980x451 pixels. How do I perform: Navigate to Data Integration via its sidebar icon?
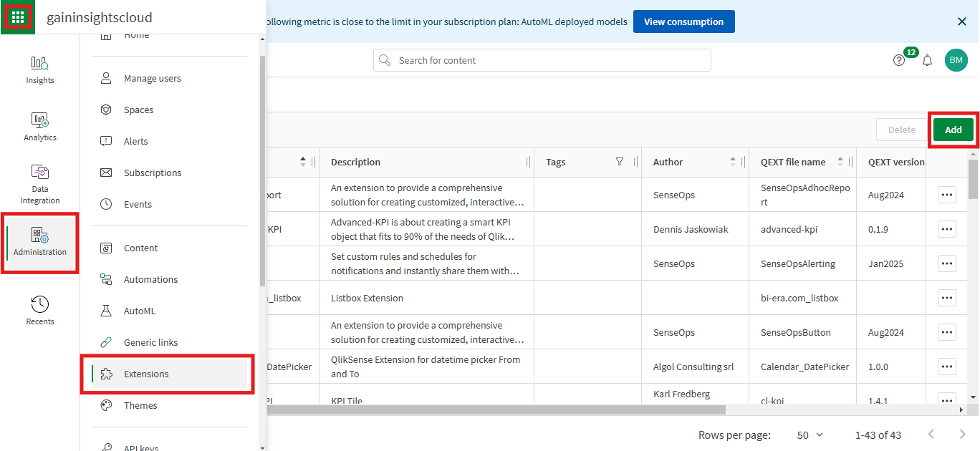(39, 179)
